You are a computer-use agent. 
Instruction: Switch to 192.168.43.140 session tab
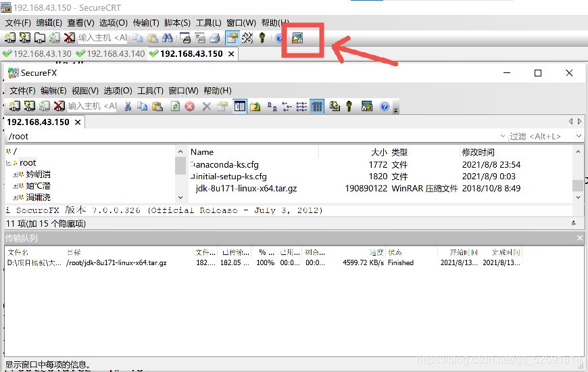point(110,53)
